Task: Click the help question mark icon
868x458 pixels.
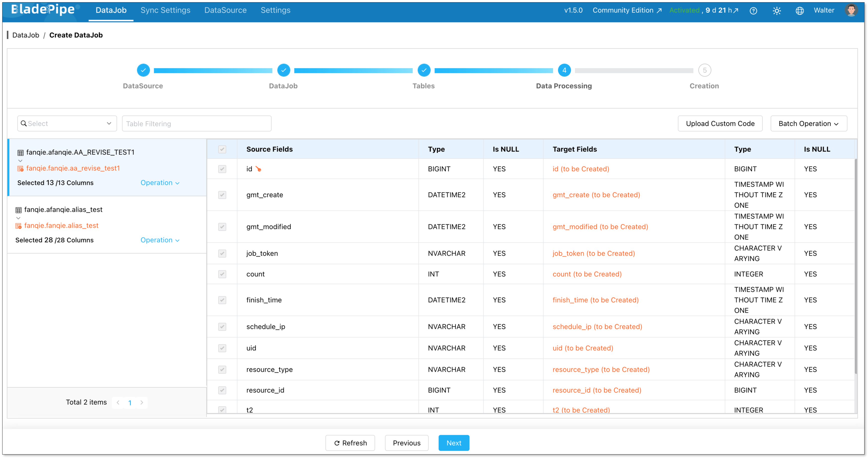Action: [x=753, y=11]
